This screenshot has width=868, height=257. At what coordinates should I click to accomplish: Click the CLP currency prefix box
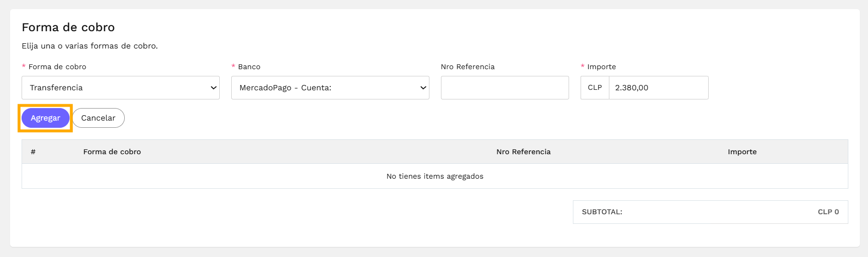tap(595, 87)
